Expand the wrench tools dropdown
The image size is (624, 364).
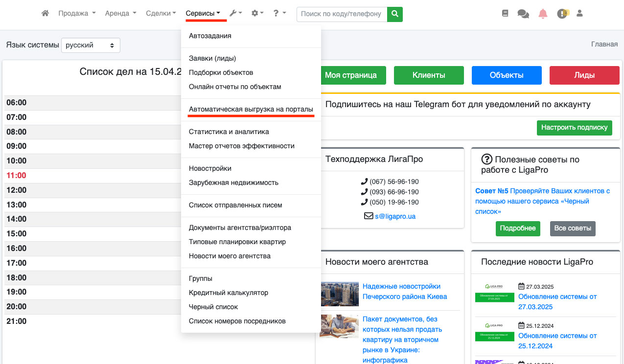(x=235, y=14)
